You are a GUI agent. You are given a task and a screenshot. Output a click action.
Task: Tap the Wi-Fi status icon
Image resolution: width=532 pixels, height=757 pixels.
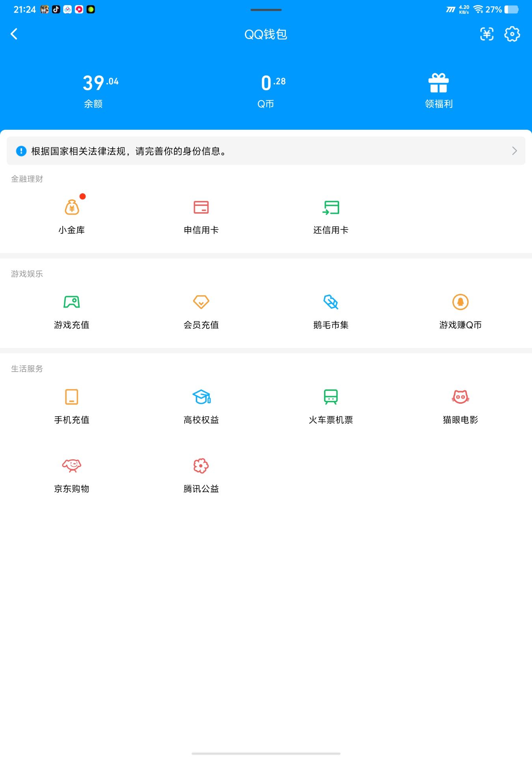pos(478,9)
